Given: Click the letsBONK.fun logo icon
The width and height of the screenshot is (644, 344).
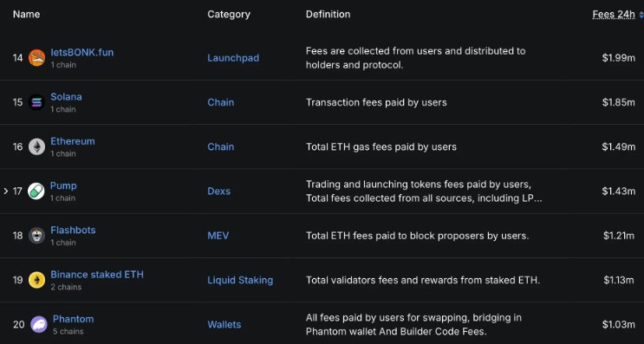Looking at the screenshot, I should [x=36, y=58].
